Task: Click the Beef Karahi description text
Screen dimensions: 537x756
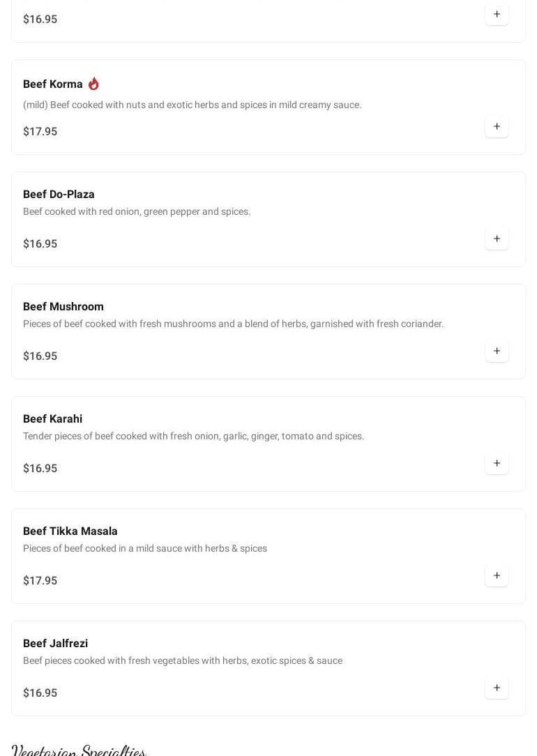Action: point(193,436)
